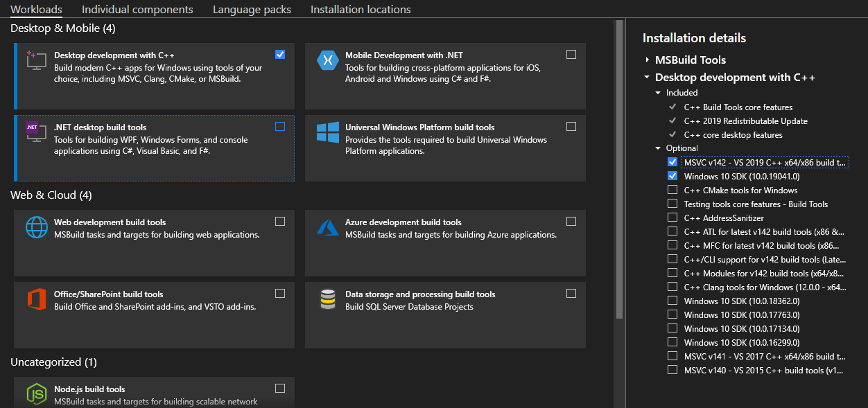This screenshot has width=868, height=408.
Task: Check Data storage and processing build tools
Action: [571, 294]
